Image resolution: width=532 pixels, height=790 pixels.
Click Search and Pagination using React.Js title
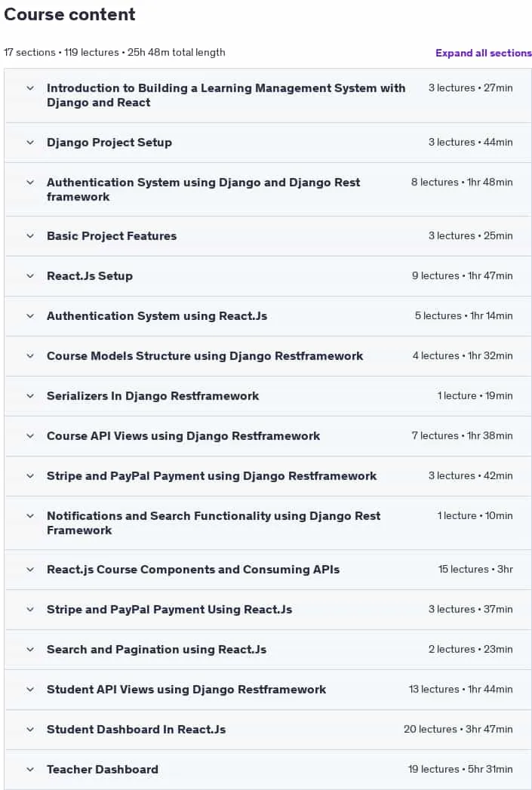pyautogui.click(x=157, y=650)
